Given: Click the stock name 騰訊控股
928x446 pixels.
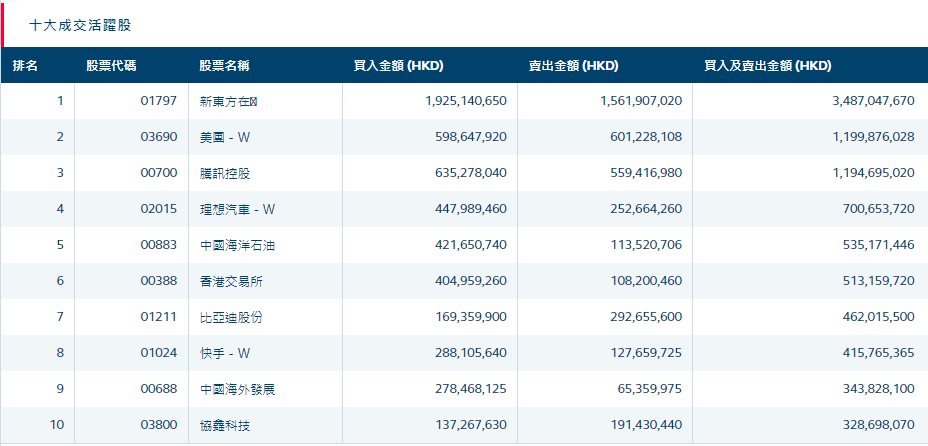Looking at the screenshot, I should [225, 173].
